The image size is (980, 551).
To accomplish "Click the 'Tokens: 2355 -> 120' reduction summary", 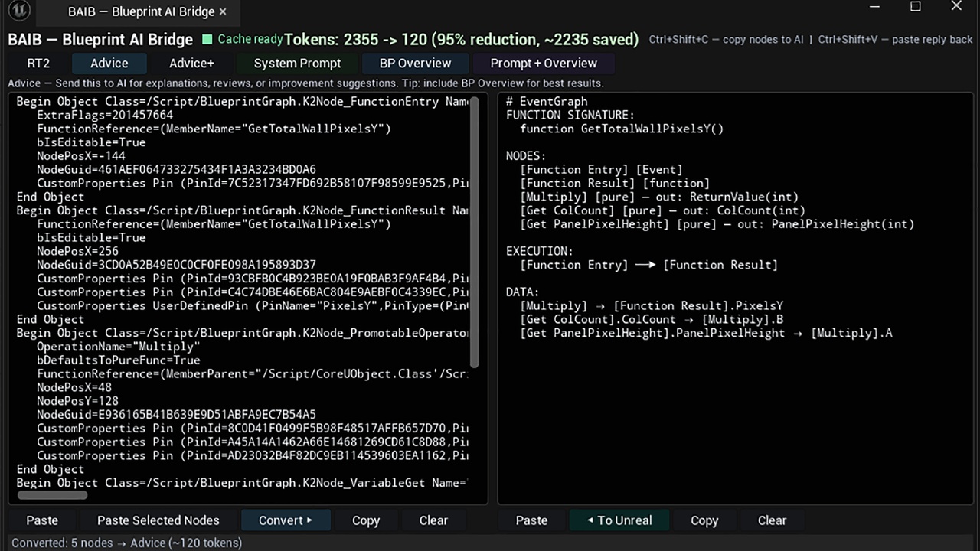I will 461,40.
